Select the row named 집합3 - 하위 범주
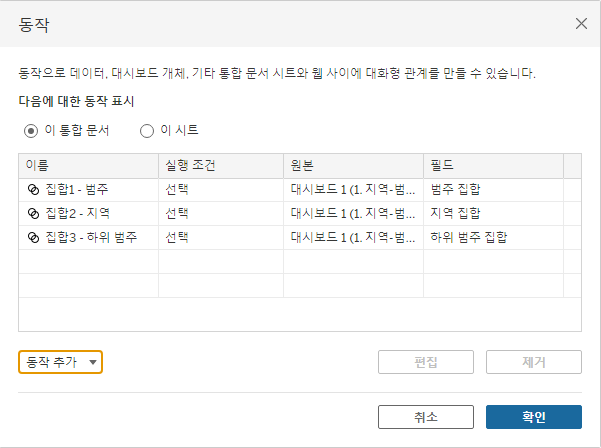 300,238
